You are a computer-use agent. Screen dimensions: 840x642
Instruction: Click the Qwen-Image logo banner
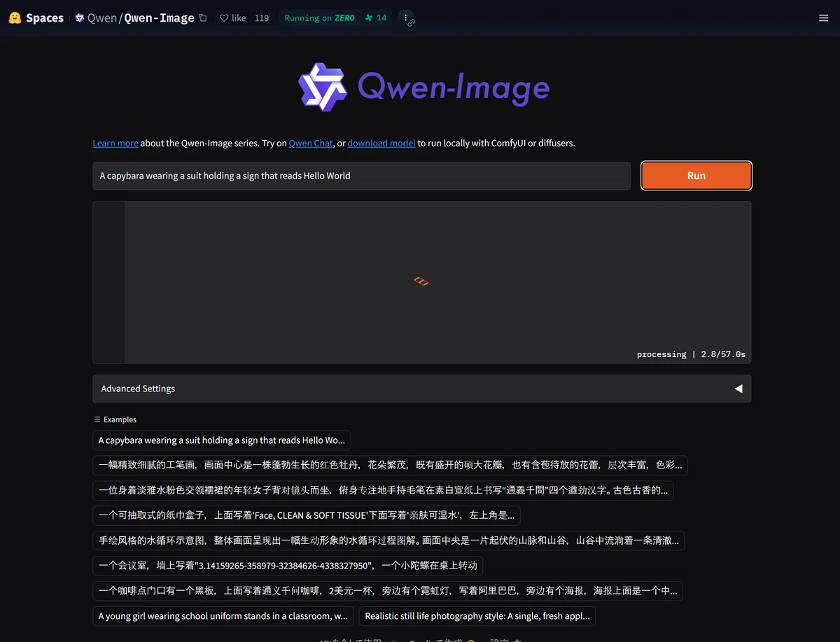point(423,87)
